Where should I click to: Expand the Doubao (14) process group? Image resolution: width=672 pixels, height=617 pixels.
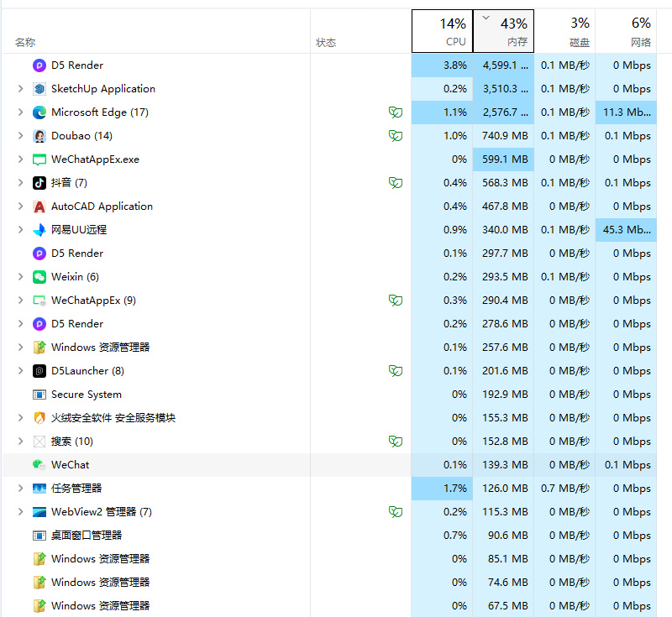(x=20, y=136)
